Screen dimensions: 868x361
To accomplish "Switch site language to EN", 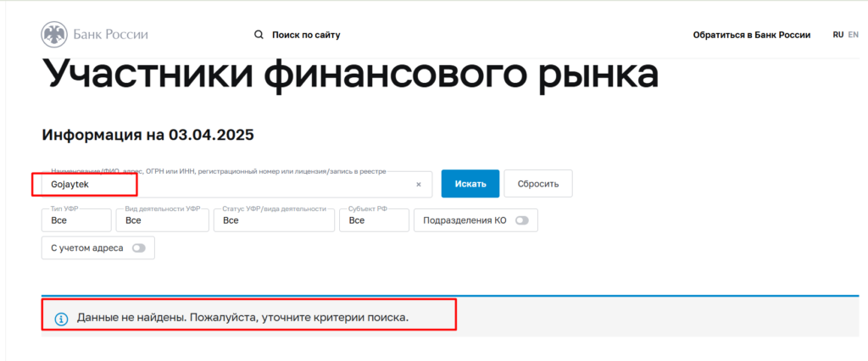I will [x=853, y=35].
